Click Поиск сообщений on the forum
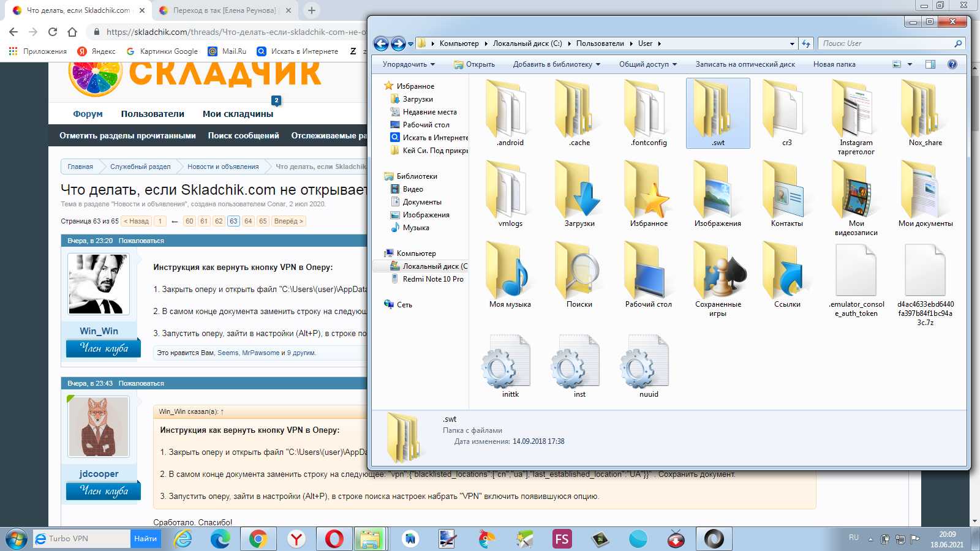 point(243,136)
